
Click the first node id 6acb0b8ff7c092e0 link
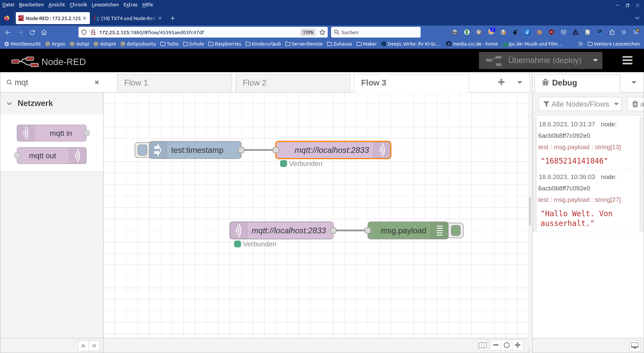click(564, 136)
